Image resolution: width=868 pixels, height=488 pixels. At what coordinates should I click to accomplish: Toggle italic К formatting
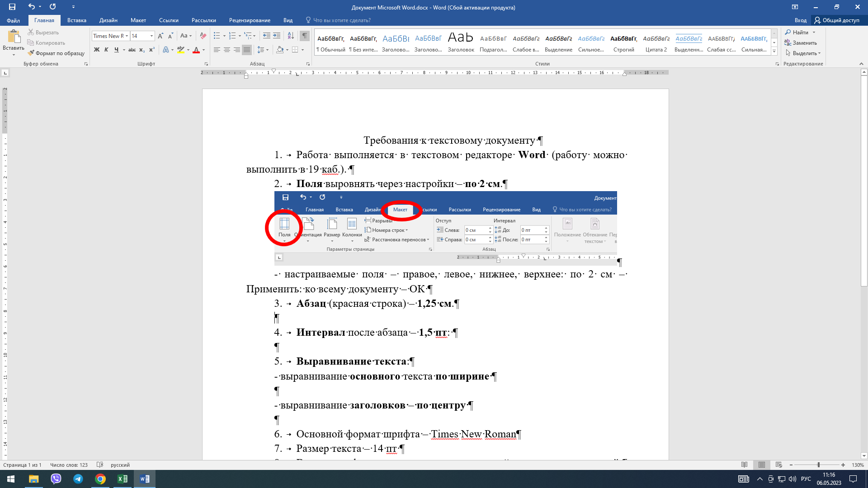click(106, 50)
